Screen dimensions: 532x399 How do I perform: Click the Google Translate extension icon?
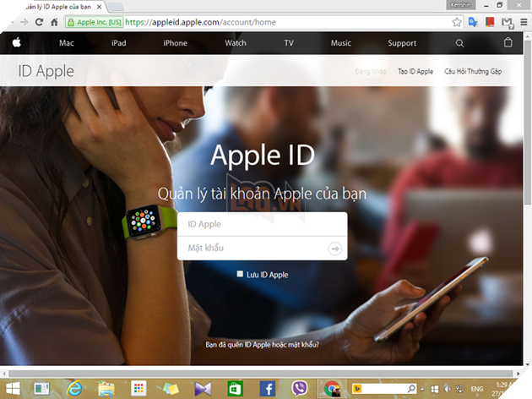pyautogui.click(x=473, y=23)
